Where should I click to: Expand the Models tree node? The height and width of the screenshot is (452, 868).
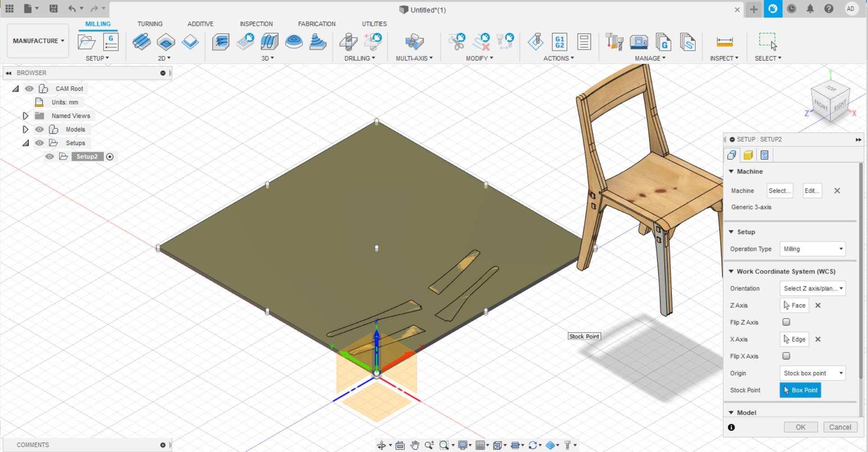[25, 129]
